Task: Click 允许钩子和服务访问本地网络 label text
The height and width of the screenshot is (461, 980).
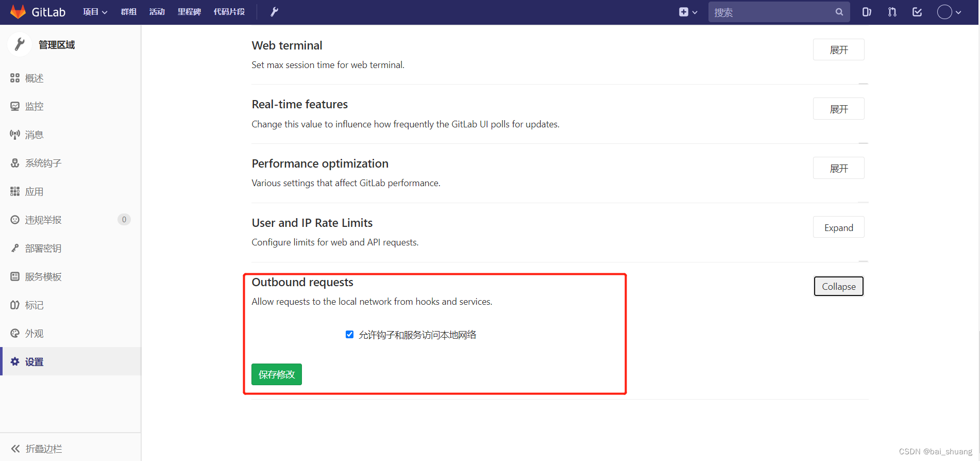Action: point(417,335)
